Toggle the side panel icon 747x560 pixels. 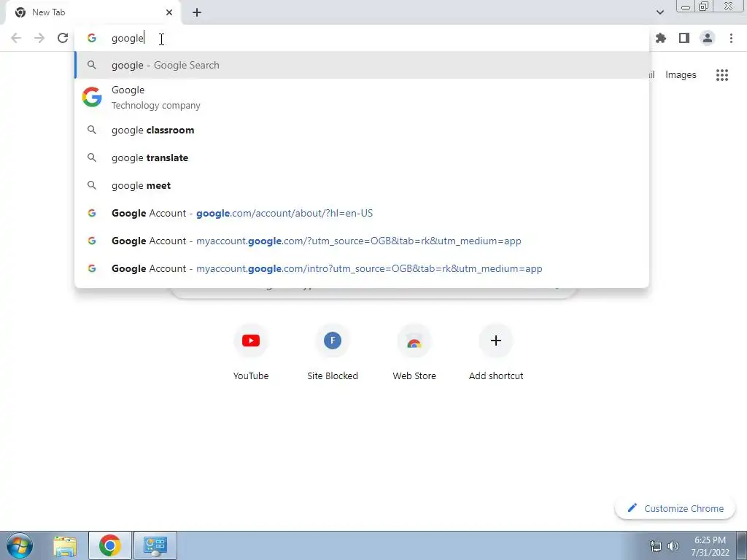(684, 38)
